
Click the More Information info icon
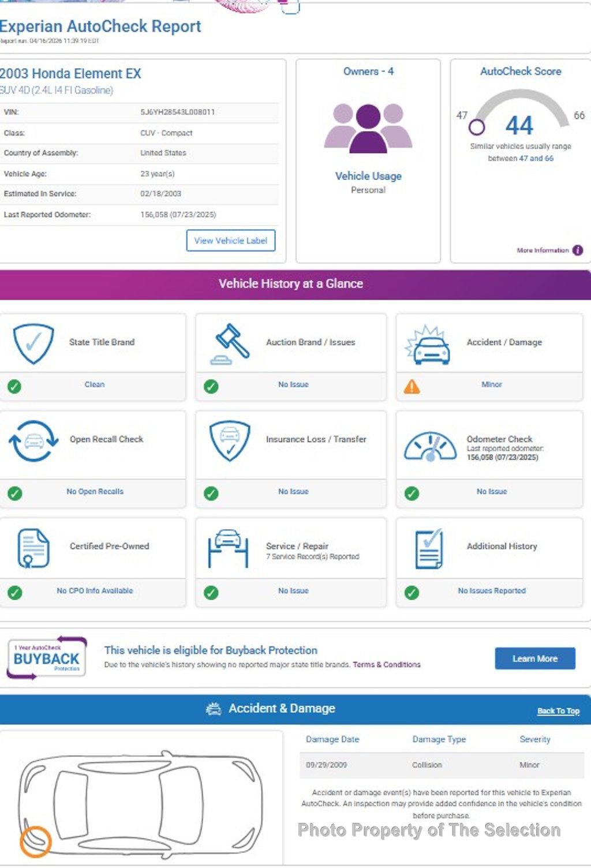578,250
